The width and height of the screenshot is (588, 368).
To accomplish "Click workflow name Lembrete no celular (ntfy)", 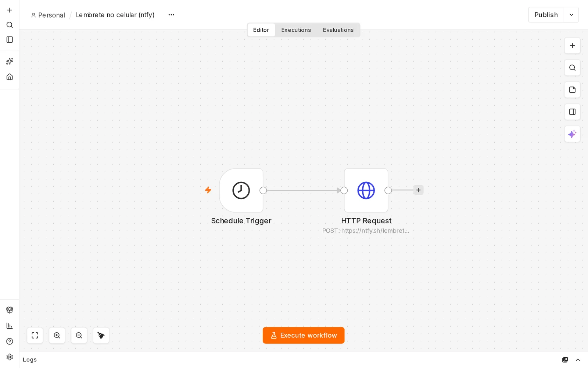I will click(115, 15).
